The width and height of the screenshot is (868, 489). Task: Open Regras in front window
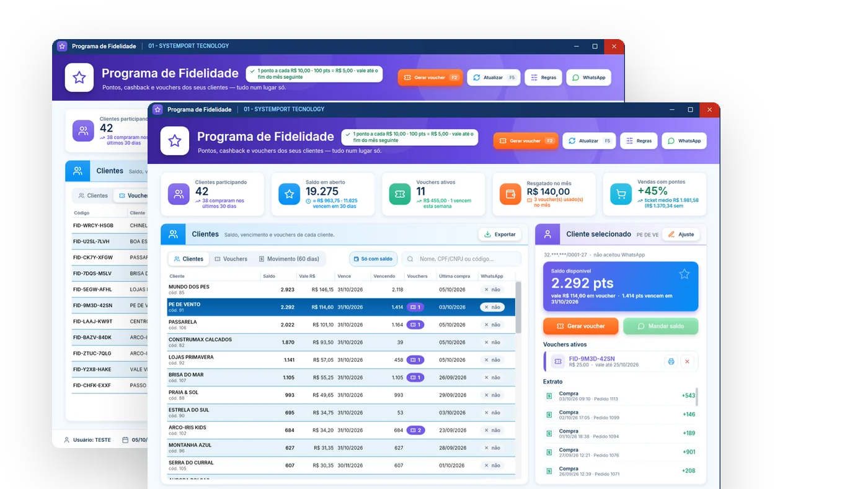639,141
